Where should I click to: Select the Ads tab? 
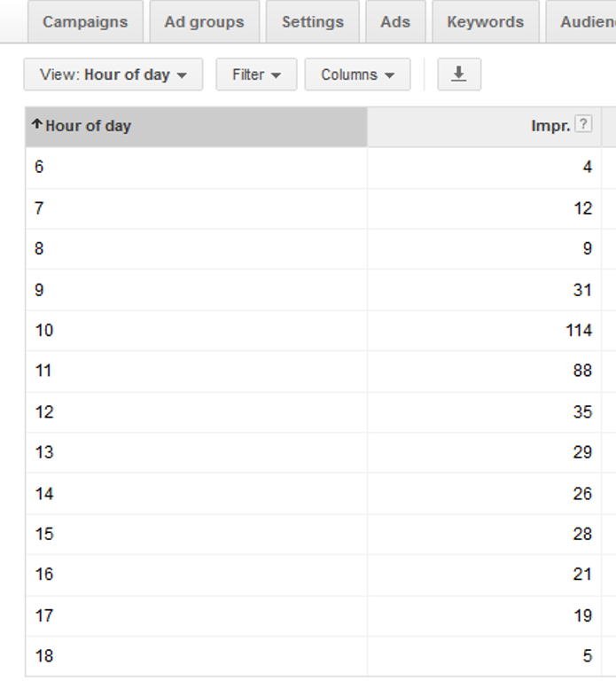point(395,21)
